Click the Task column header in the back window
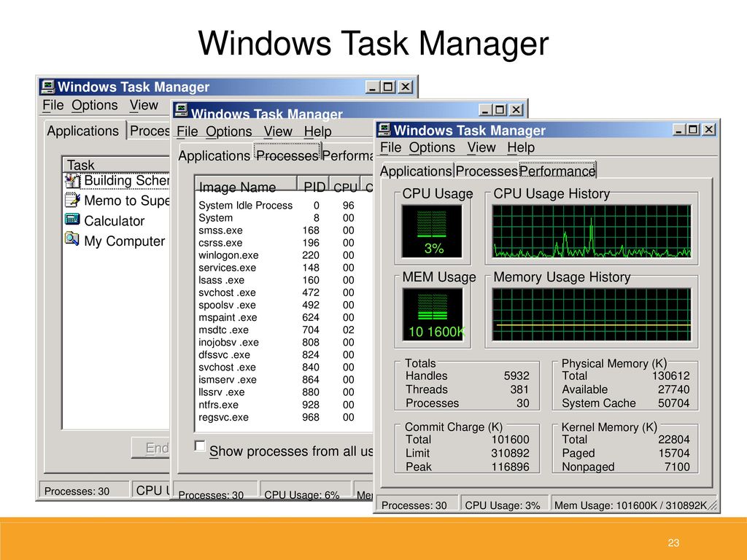 (116, 165)
